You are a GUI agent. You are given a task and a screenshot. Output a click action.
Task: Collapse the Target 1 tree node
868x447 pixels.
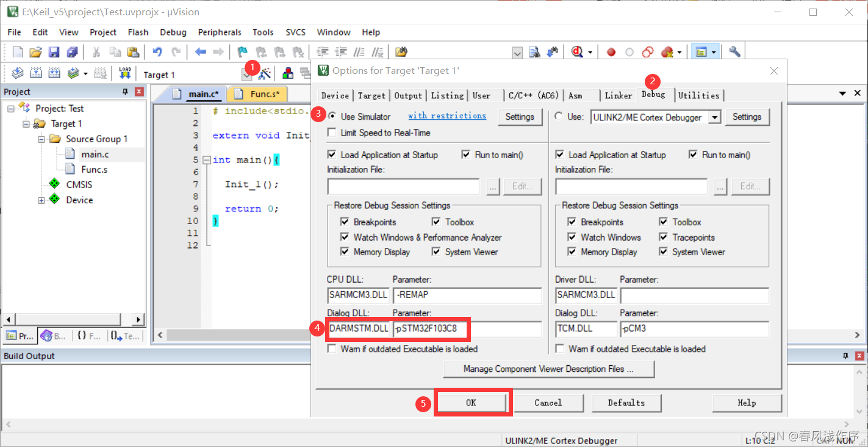(x=26, y=124)
